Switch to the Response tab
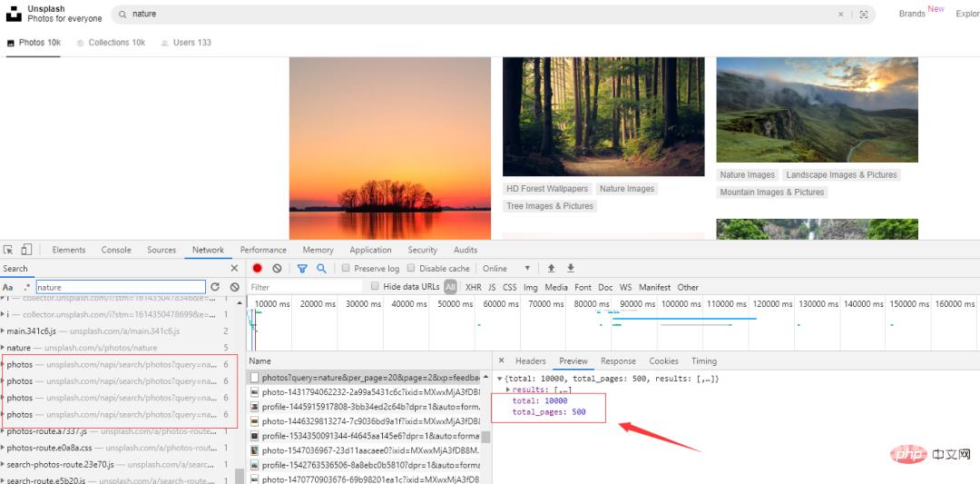The width and height of the screenshot is (980, 484). (618, 361)
